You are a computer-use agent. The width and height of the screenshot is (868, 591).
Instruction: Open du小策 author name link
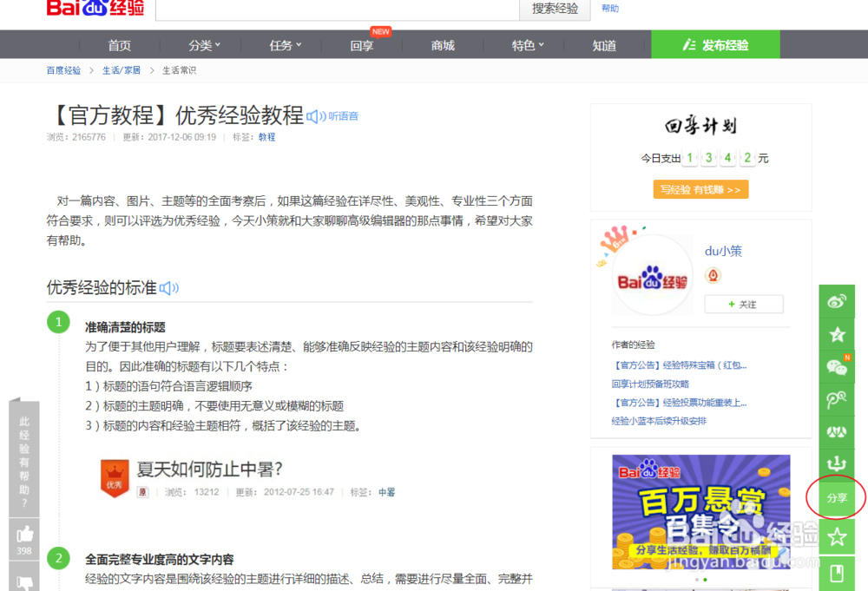(x=723, y=251)
